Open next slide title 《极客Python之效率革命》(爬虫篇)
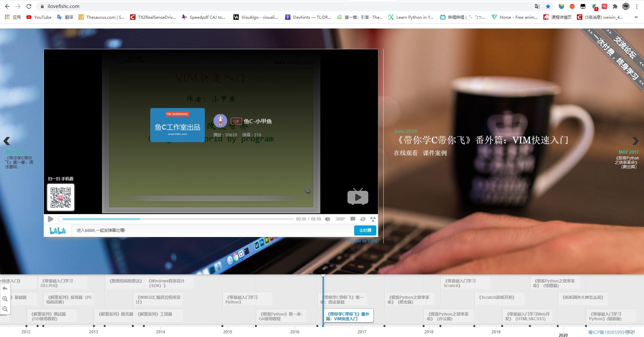The image size is (644, 337). pyautogui.click(x=627, y=162)
